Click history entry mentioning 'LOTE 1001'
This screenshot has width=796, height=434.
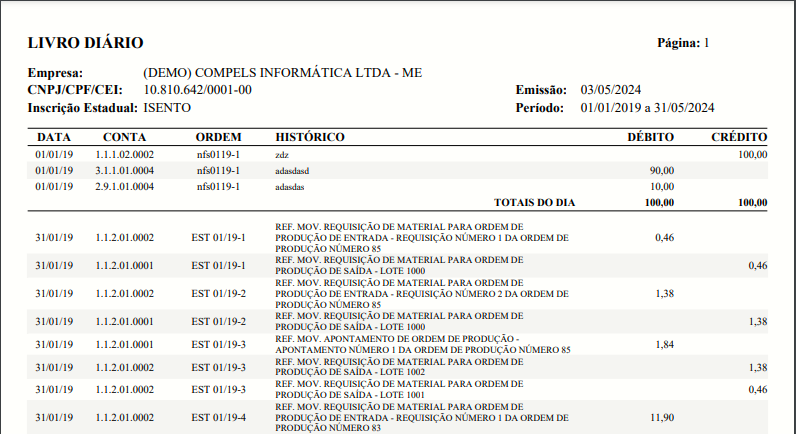[x=399, y=389]
